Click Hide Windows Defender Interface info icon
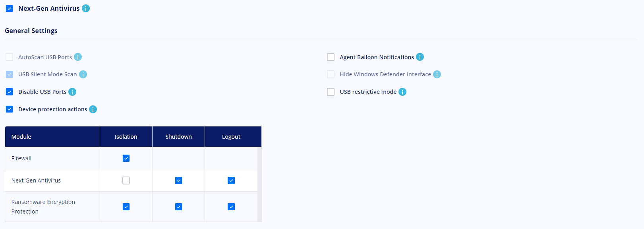 (437, 74)
